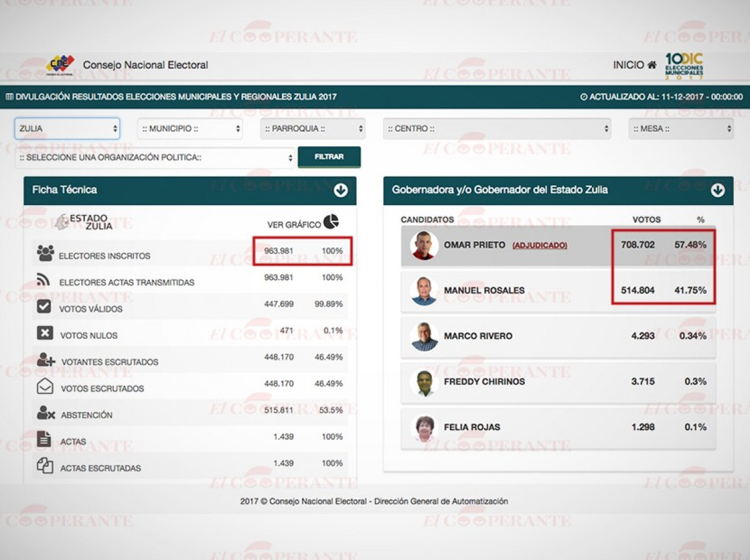Image resolution: width=750 pixels, height=560 pixels.
Task: Click the Actas Escrutadas documents icon
Action: coord(45,466)
